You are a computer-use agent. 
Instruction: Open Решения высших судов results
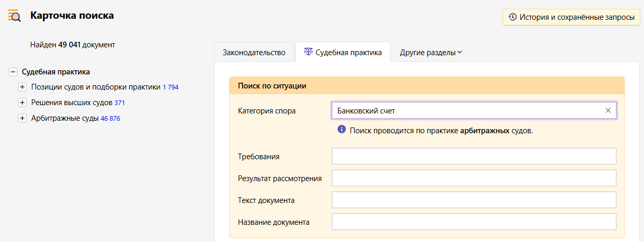coord(72,103)
